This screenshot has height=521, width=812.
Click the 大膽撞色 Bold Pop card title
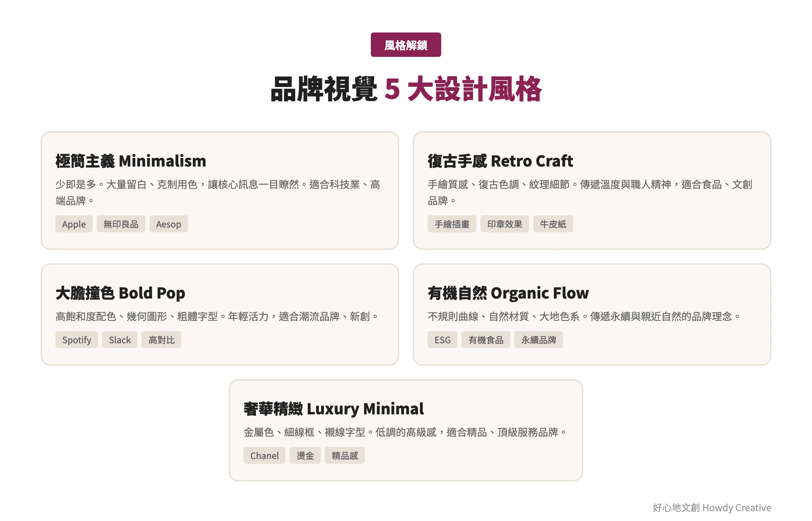tap(120, 293)
